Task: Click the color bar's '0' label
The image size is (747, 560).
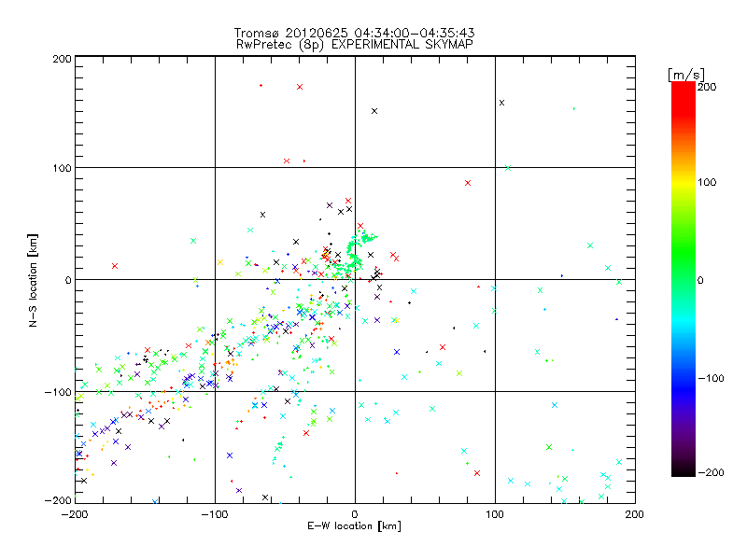Action: tap(701, 280)
